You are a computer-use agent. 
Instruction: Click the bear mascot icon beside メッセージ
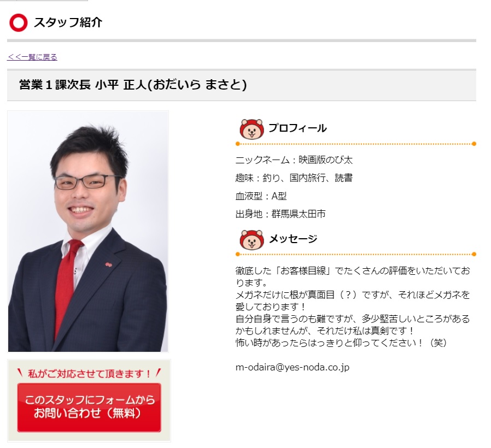click(252, 240)
